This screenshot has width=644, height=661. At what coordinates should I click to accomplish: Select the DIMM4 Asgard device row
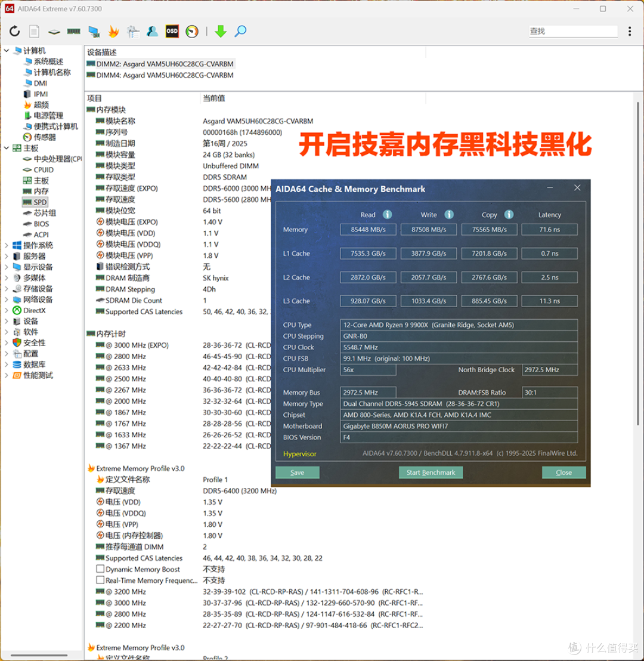click(x=160, y=75)
